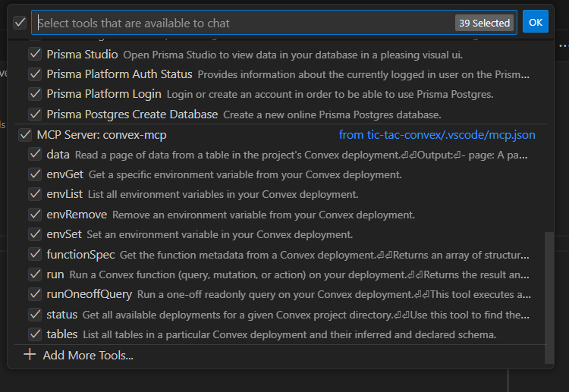Click 'Prisma Postgres Create Database' label
Viewport: 569px width, 392px height.
[132, 114]
